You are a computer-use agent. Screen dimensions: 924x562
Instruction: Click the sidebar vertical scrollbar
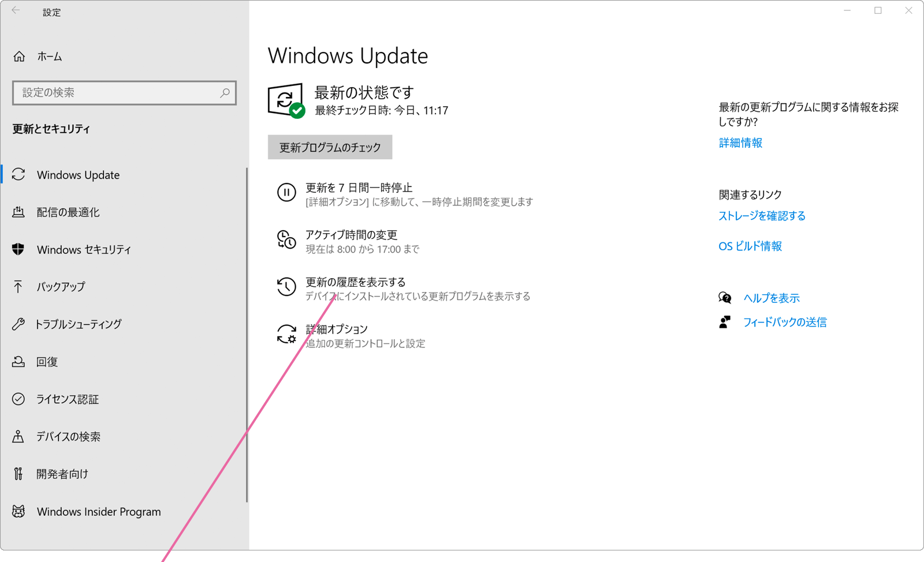[x=247, y=335]
